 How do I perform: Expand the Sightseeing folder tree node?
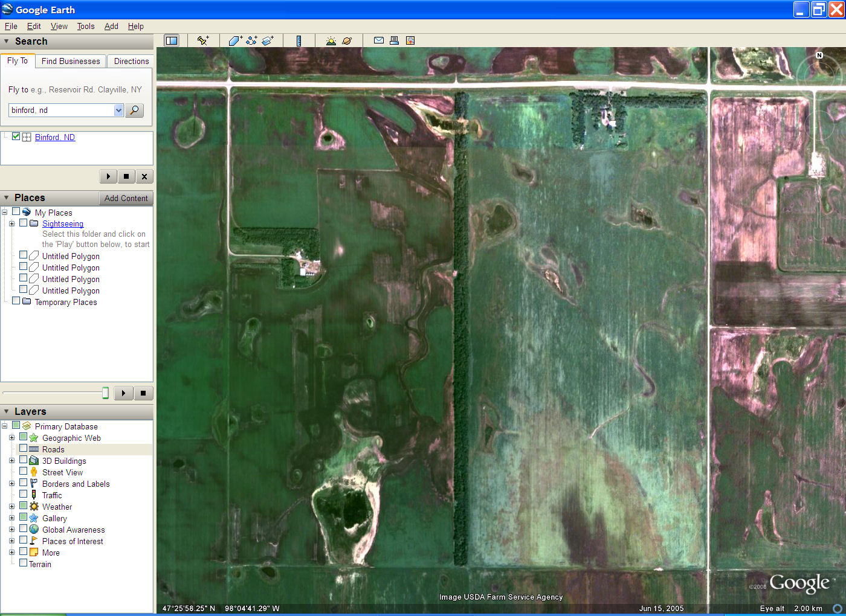pyautogui.click(x=11, y=223)
